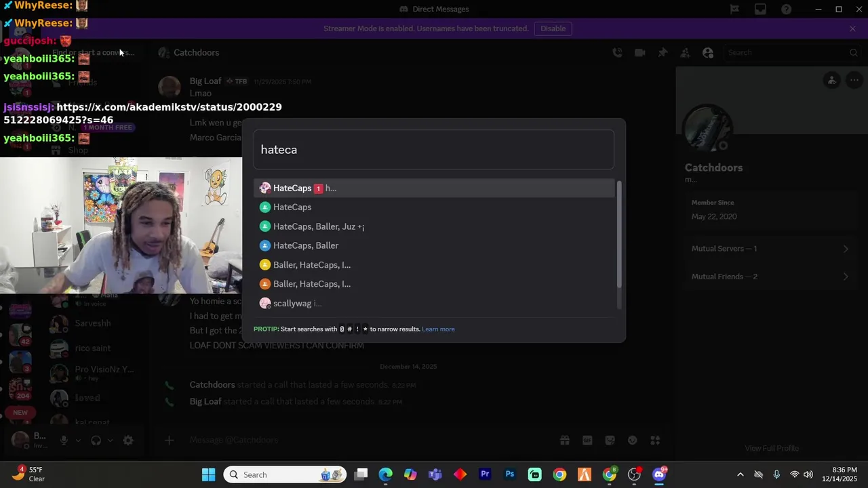Dismiss the Streamer Mode banner

coord(852,28)
